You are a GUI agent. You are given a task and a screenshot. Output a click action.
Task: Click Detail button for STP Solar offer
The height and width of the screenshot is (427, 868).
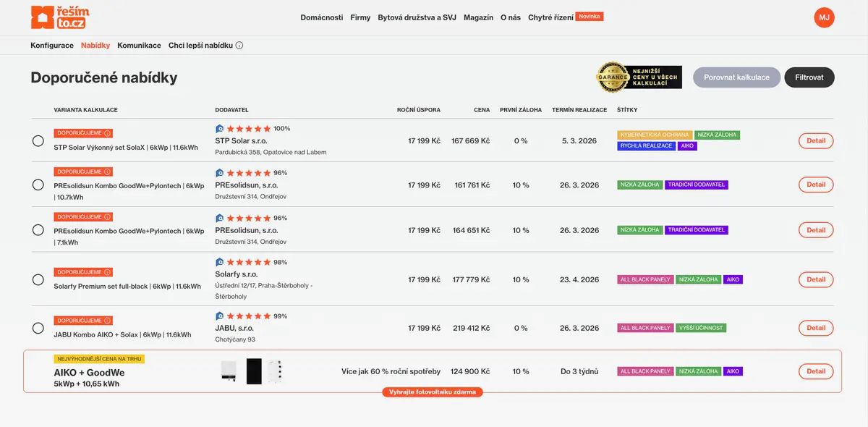click(815, 141)
